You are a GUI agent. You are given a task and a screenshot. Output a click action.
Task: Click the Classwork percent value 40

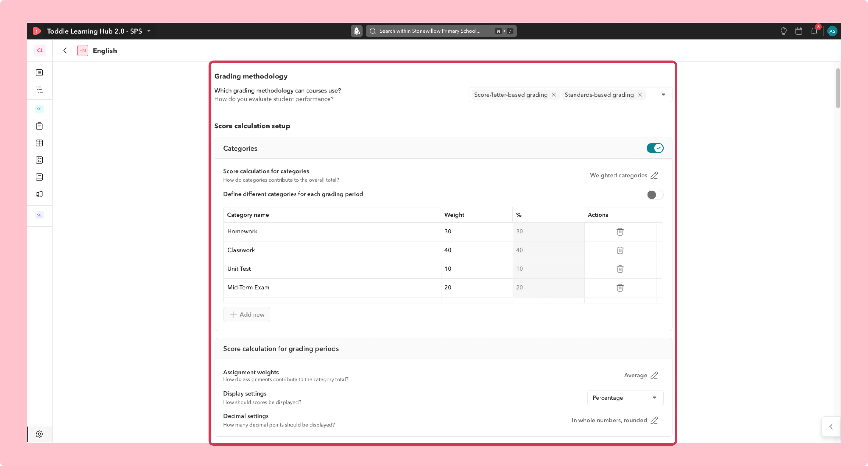pos(548,250)
